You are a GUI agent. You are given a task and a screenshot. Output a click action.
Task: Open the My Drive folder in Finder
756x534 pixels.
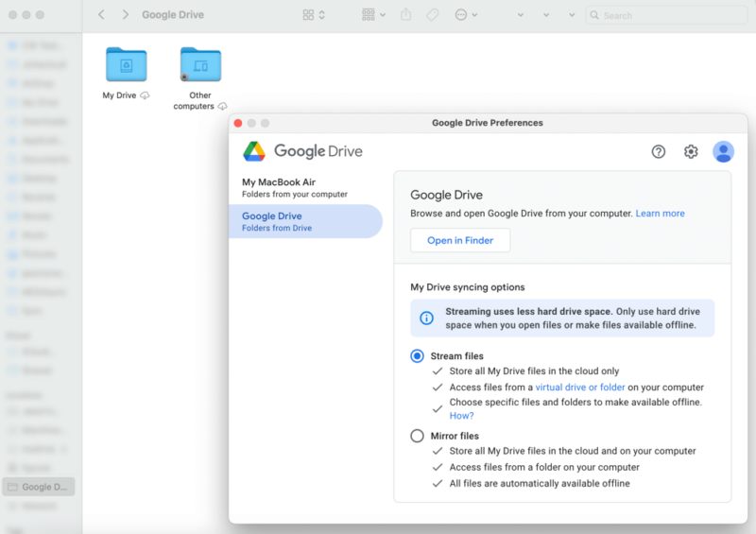(126, 64)
